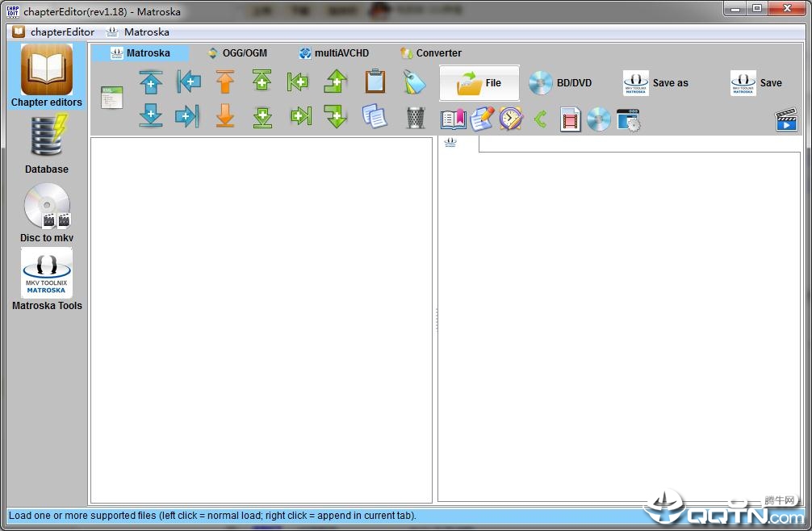Click the clipboard paste icon
Image resolution: width=812 pixels, height=531 pixels.
coord(375,82)
